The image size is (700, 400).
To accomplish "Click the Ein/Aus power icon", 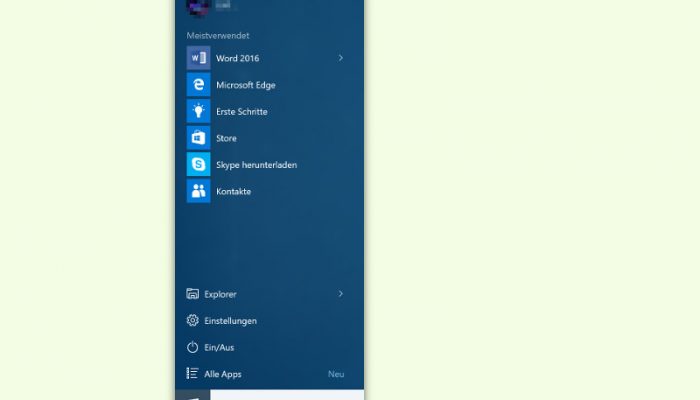I will tap(192, 347).
